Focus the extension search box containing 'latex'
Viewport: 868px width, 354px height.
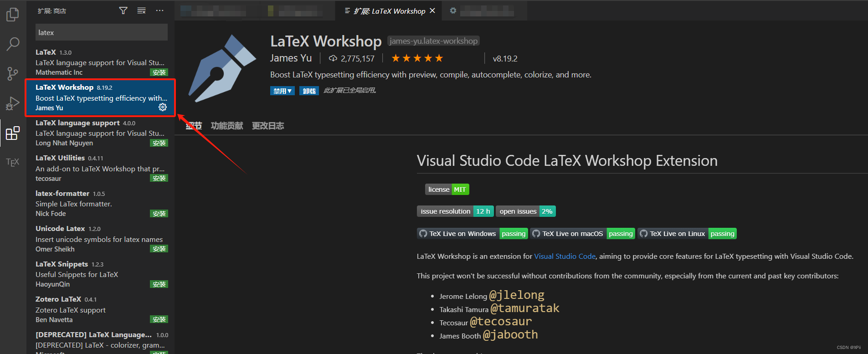102,32
